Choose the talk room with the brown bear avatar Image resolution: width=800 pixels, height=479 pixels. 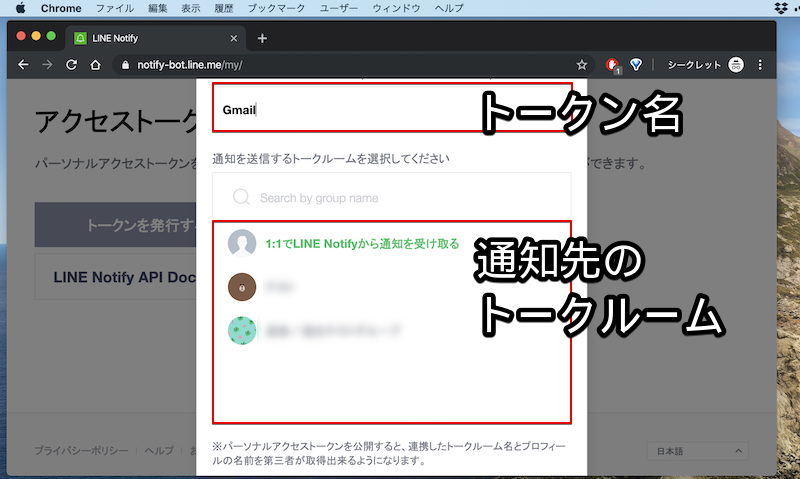click(242, 287)
